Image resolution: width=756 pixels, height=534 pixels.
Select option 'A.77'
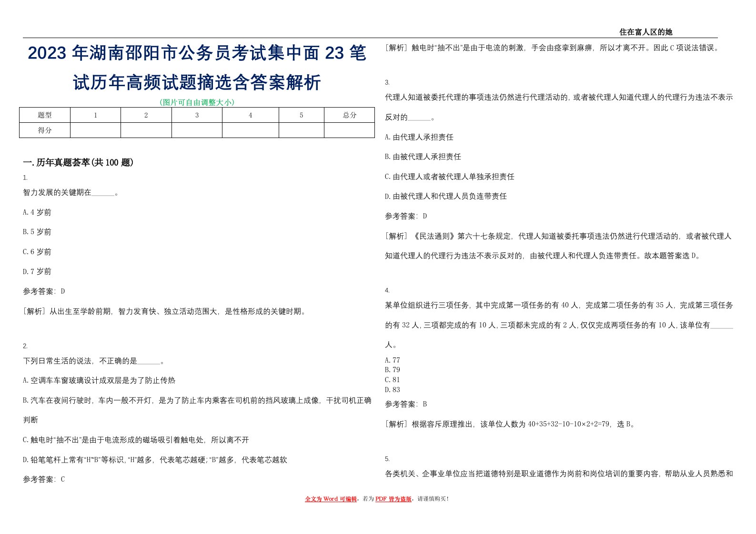coord(393,360)
